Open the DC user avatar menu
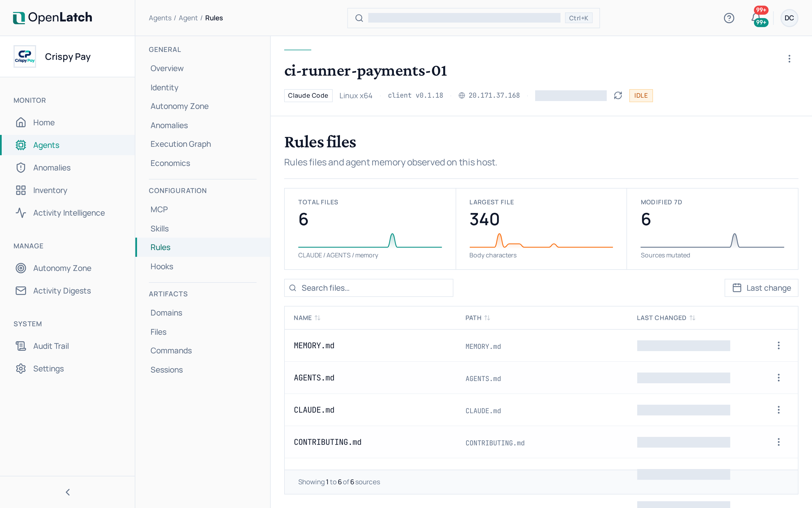Viewport: 812px width, 508px height. click(789, 18)
